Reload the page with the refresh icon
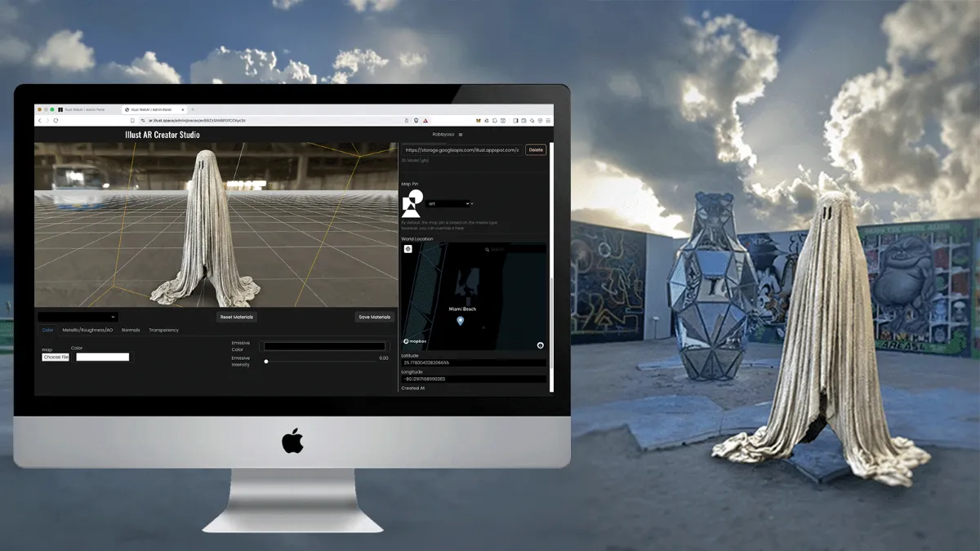This screenshot has width=980, height=551. pos(56,120)
